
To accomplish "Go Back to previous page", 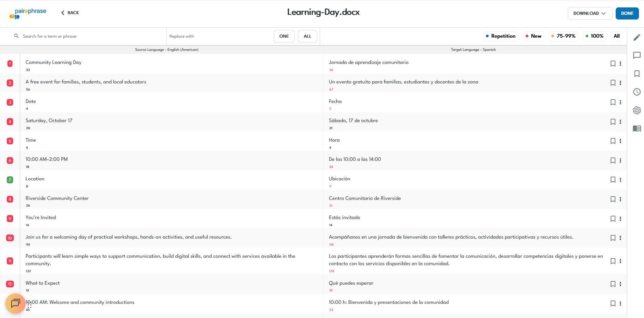I will click(70, 13).
